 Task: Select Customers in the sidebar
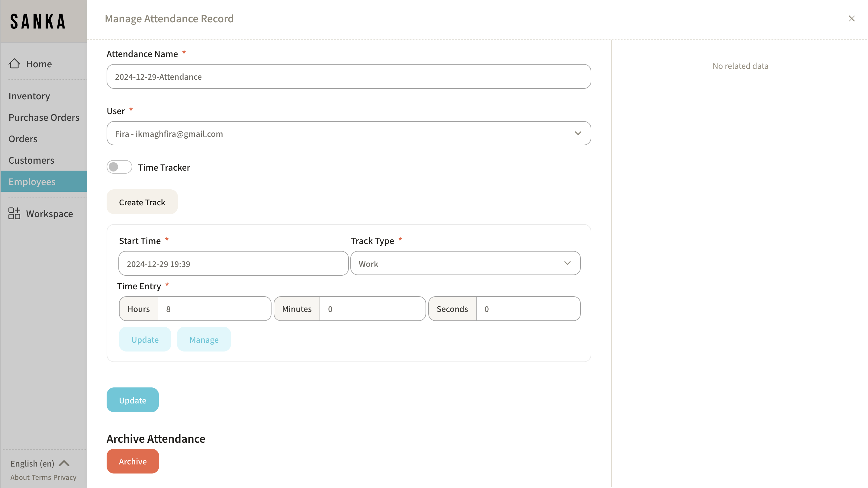coord(31,160)
